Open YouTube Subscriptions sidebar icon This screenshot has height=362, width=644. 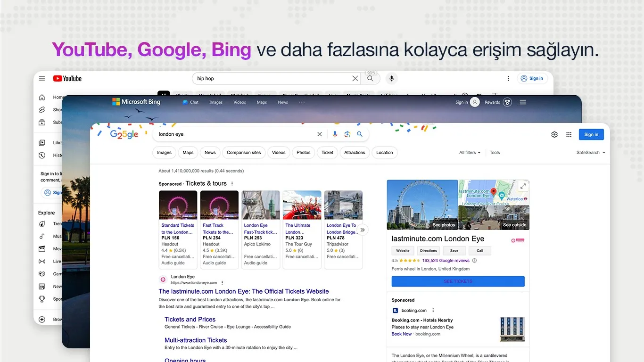[x=42, y=122]
